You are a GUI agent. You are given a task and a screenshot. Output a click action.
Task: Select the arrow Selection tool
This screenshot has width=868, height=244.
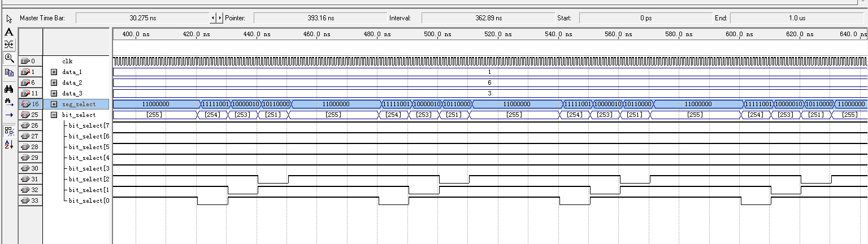8,18
